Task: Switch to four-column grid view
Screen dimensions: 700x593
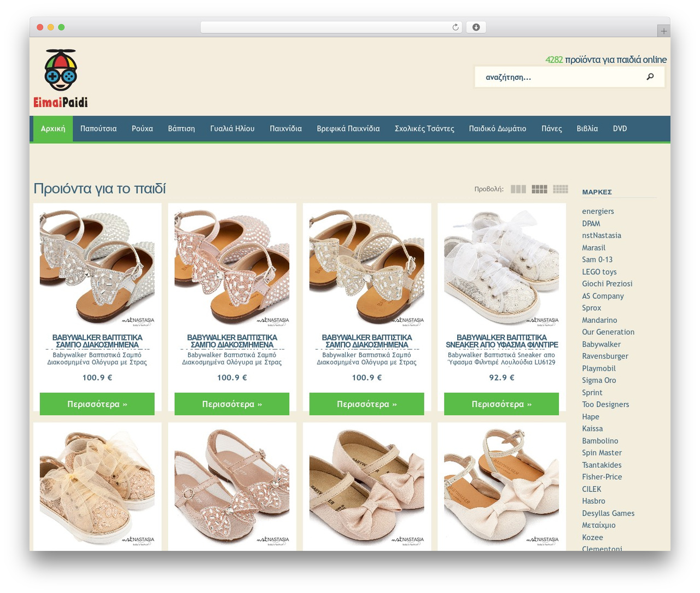Action: point(540,189)
